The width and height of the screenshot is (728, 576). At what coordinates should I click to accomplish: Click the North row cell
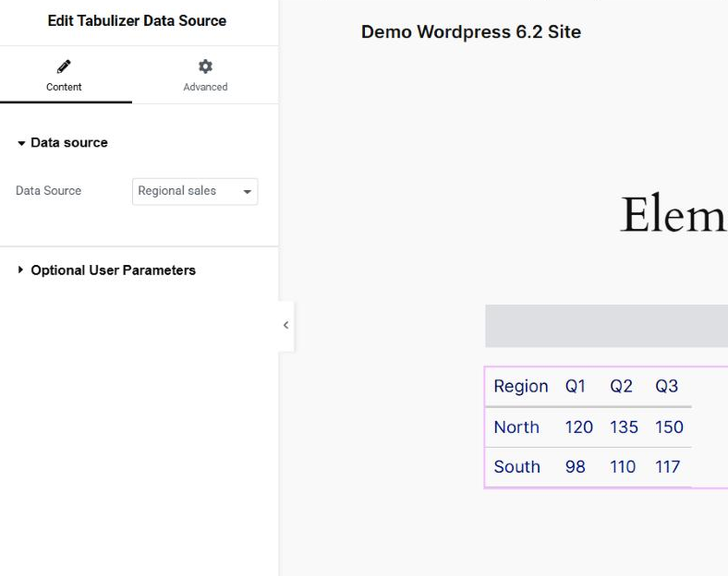pos(516,426)
